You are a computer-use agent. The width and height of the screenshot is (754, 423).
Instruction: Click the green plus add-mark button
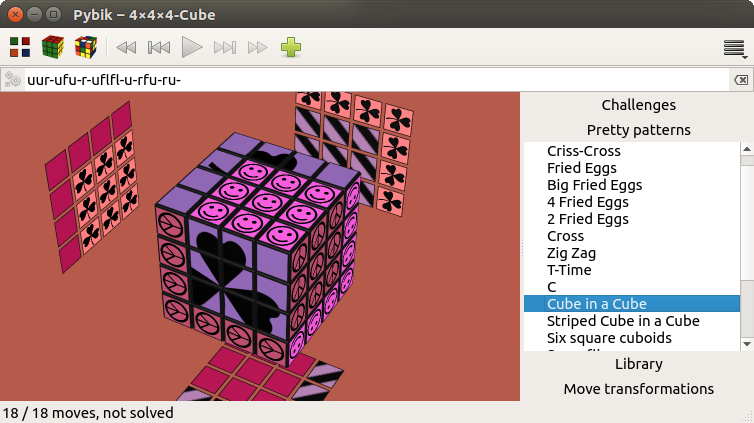[291, 48]
